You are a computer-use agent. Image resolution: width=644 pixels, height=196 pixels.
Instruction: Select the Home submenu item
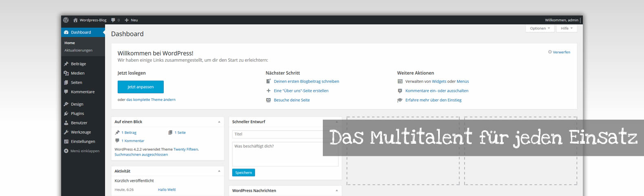70,43
